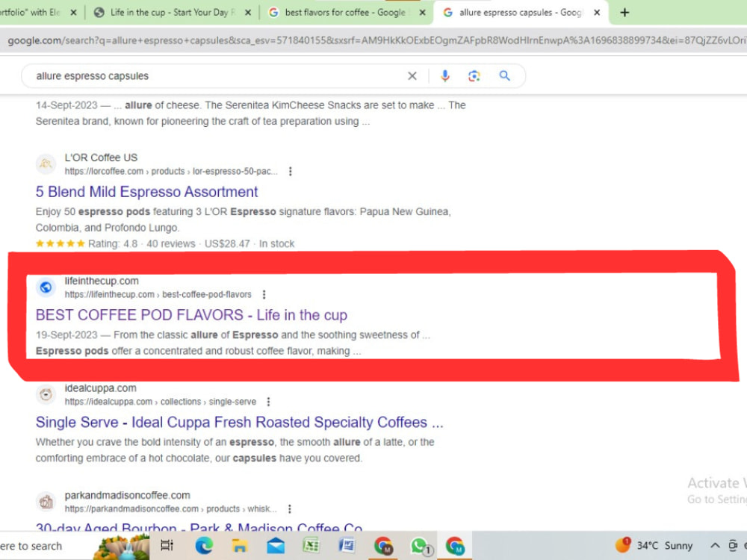Submit search with the magnifier icon
This screenshot has width=747, height=560.
point(504,75)
